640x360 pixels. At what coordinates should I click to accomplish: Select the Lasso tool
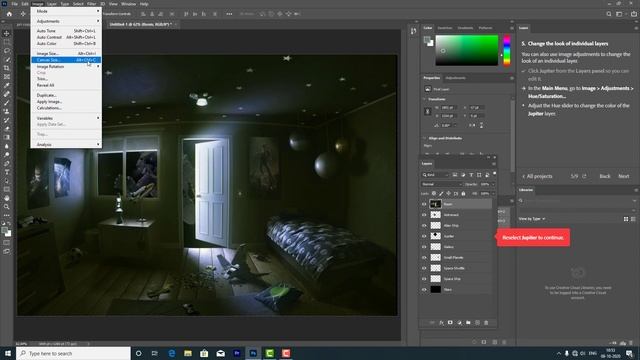point(7,51)
